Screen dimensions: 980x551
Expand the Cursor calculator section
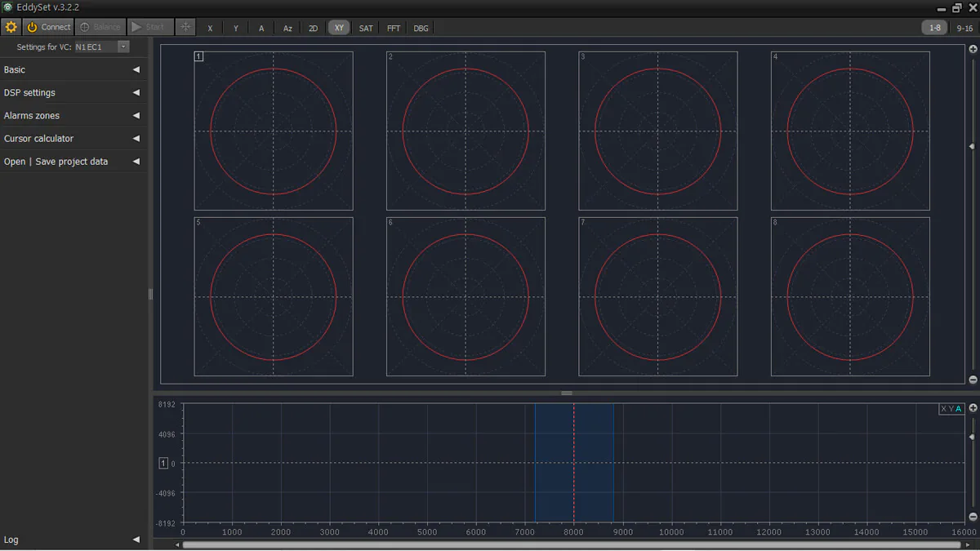[x=73, y=138]
